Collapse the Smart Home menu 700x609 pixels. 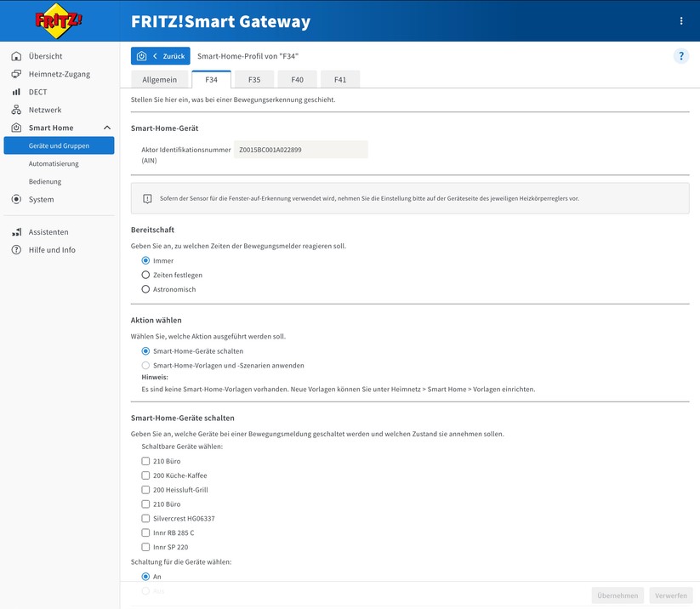tap(107, 127)
